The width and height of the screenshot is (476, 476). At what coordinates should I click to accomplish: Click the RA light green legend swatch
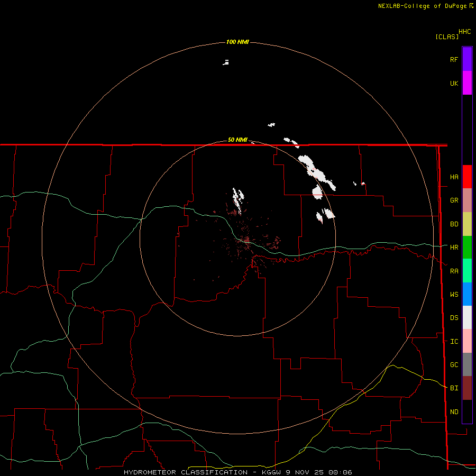click(467, 271)
